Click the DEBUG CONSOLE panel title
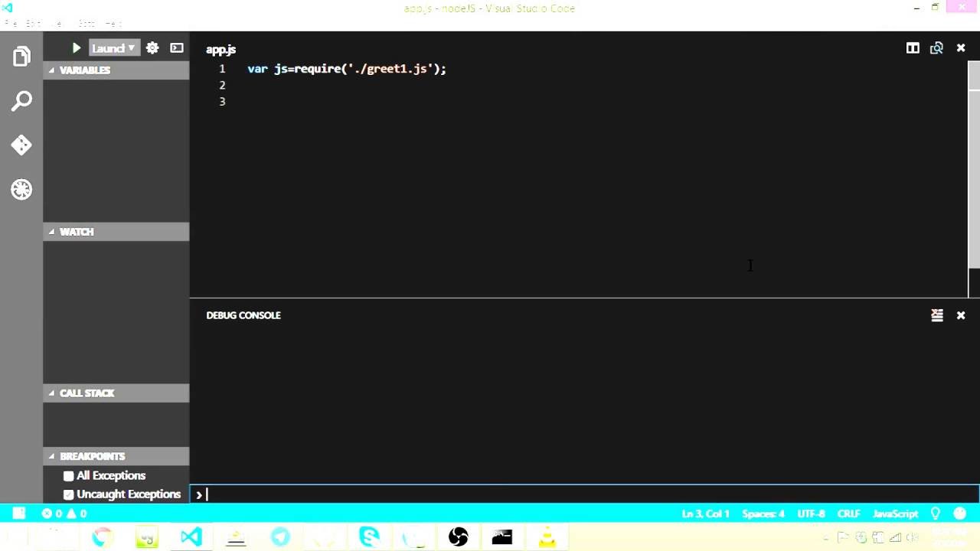Viewport: 980px width, 551px height. tap(243, 315)
